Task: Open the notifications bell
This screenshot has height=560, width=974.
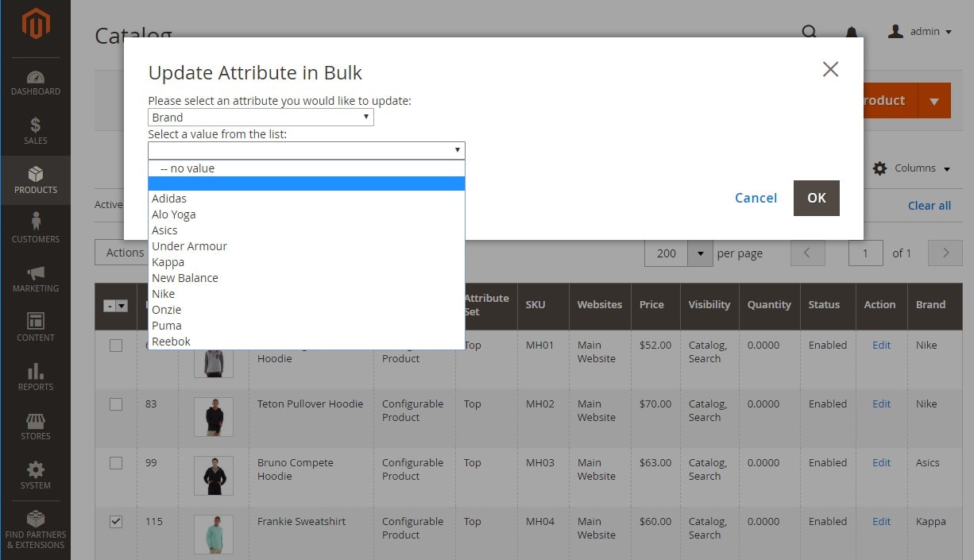Action: click(852, 33)
